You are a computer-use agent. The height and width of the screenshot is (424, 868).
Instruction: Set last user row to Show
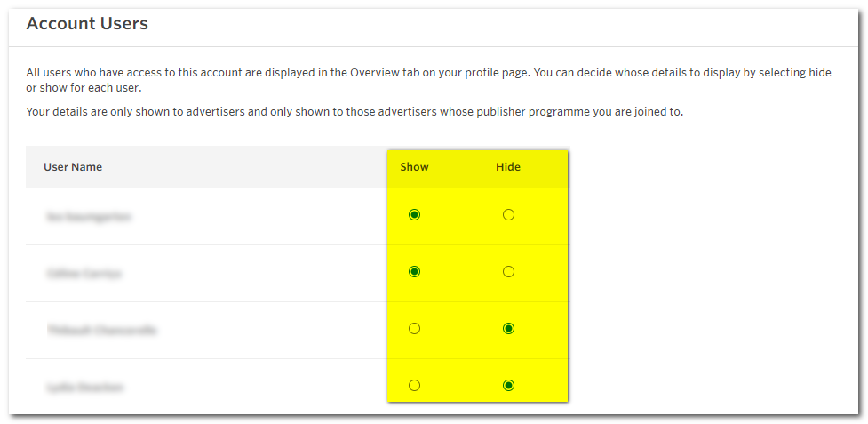pos(414,386)
